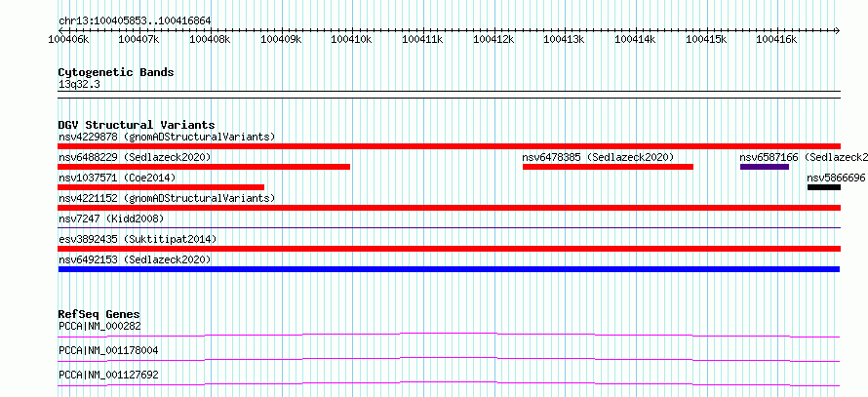Viewport: 868px width, 397px height.
Task: Click the 100412k ruler tick label
Action: pyautogui.click(x=493, y=40)
